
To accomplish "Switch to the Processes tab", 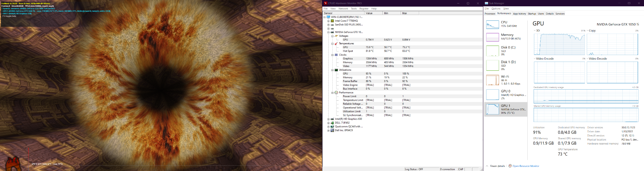I will coord(490,14).
